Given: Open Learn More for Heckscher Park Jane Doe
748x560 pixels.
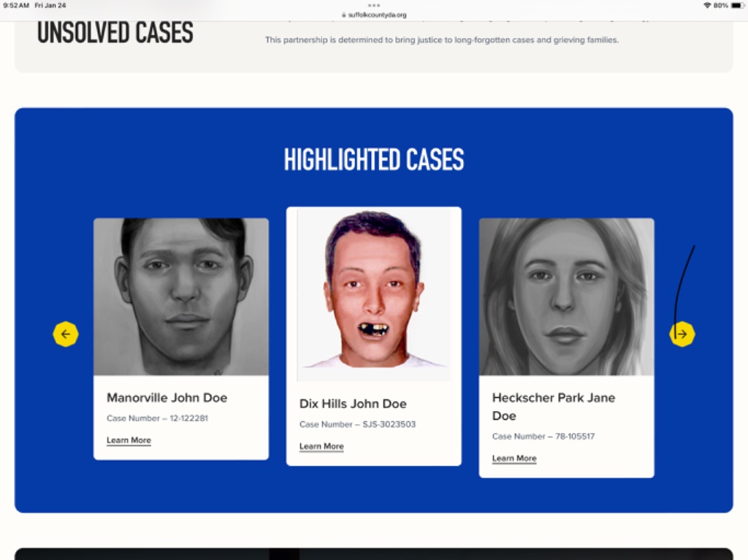Looking at the screenshot, I should click(x=514, y=459).
